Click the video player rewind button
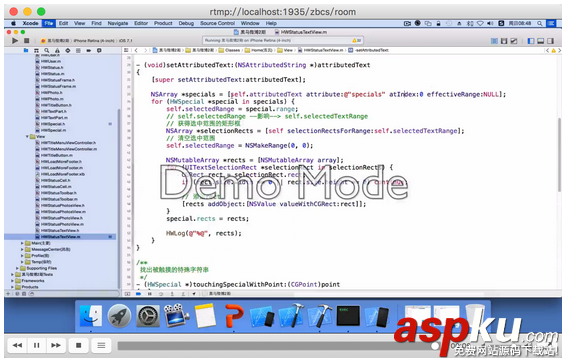This screenshot has height=363, width=564. click(x=17, y=345)
